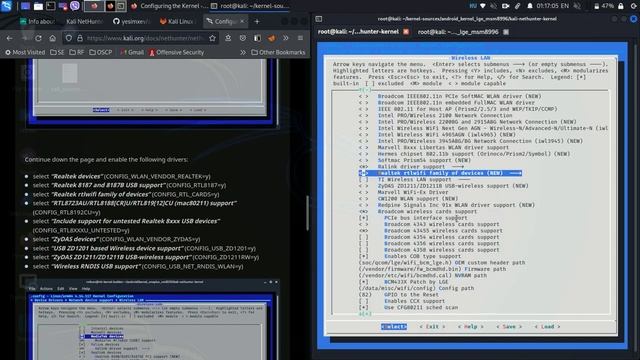This screenshot has height=360, width=640.
Task: Launch the terminal emulator from the panel
Action: [x=51, y=6]
